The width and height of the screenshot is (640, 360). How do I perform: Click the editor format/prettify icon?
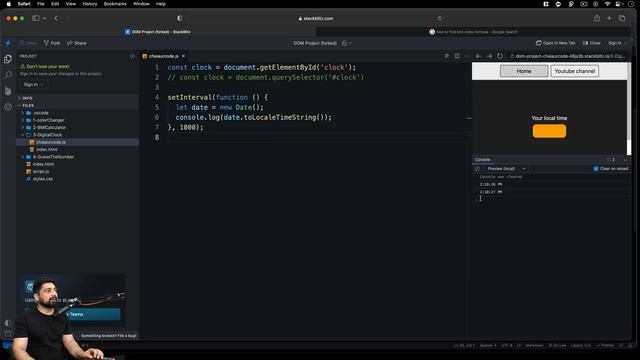[x=447, y=56]
